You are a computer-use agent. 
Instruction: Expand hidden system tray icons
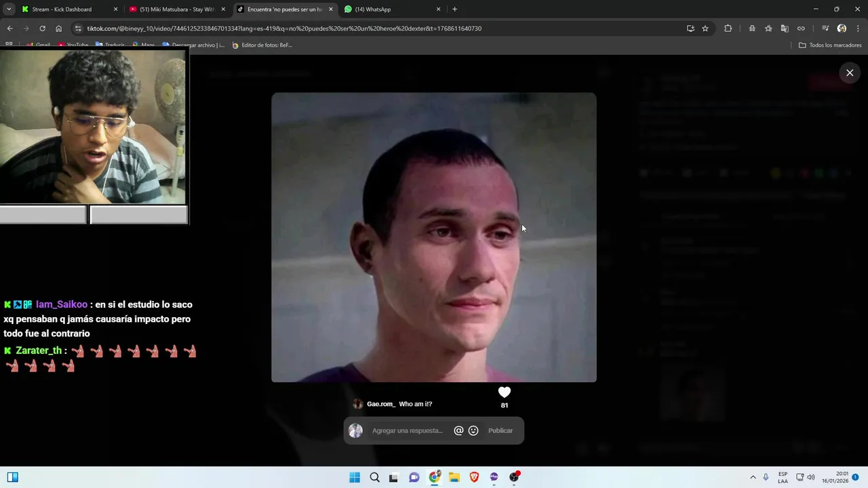click(753, 477)
